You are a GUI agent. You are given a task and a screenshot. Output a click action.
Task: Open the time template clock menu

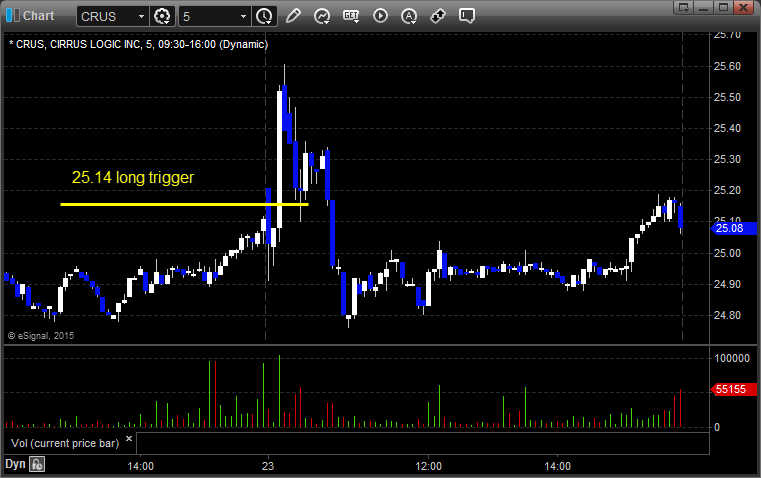pos(265,16)
